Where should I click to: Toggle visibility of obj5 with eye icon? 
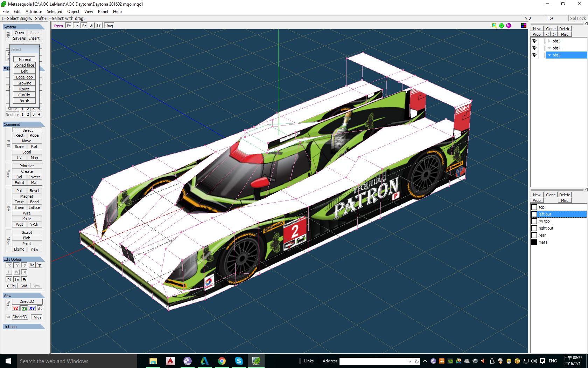point(534,55)
